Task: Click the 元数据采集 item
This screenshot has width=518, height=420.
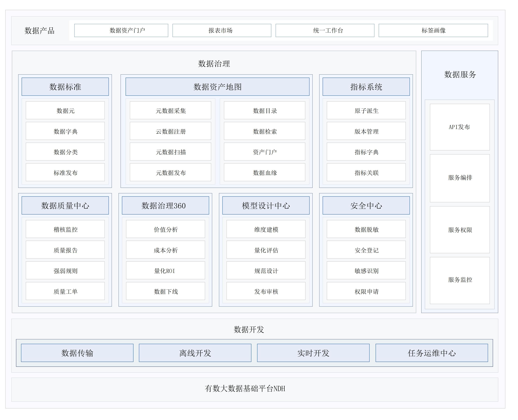Action: [x=170, y=110]
